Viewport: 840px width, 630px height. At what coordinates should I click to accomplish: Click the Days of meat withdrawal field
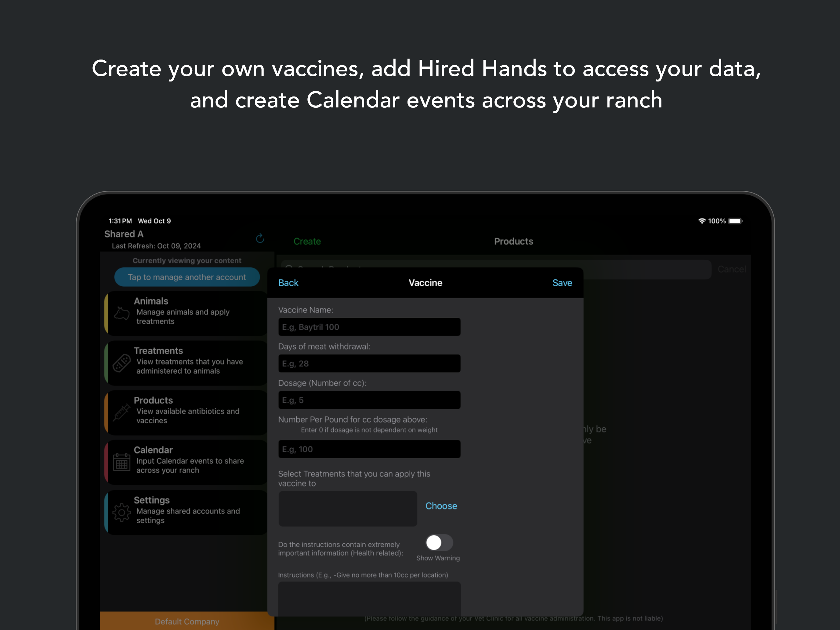[369, 364]
